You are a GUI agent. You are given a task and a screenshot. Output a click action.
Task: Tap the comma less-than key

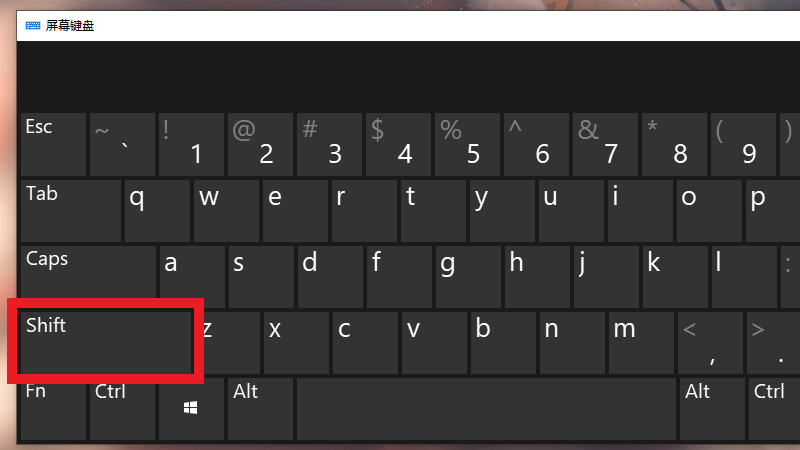[x=710, y=342]
